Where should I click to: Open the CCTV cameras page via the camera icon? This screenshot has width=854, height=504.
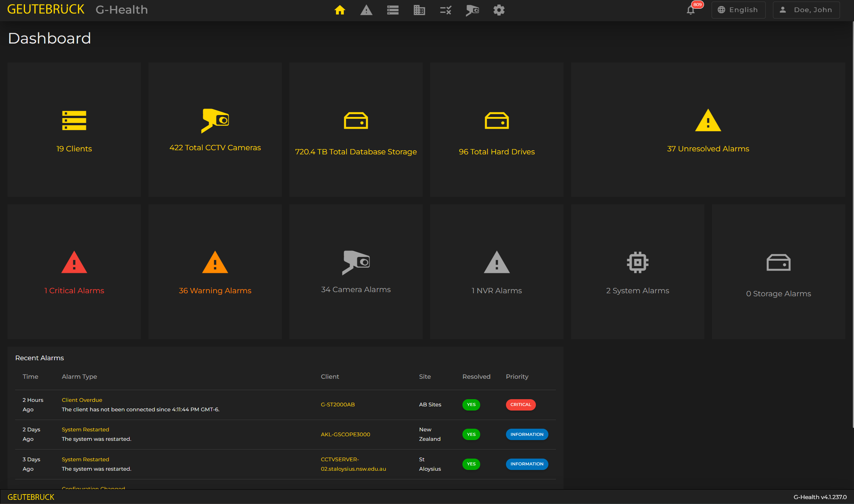[x=472, y=10]
